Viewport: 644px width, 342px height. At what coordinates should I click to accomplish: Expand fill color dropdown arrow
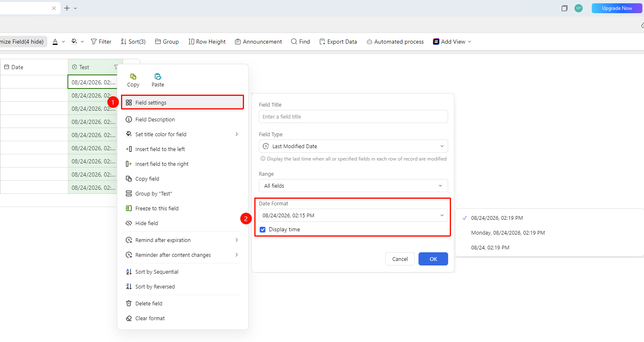(82, 42)
